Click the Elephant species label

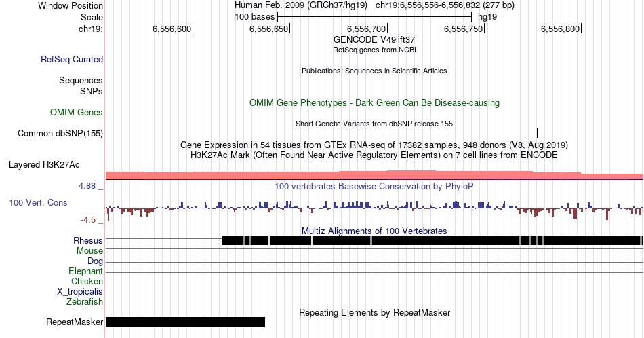[85, 271]
